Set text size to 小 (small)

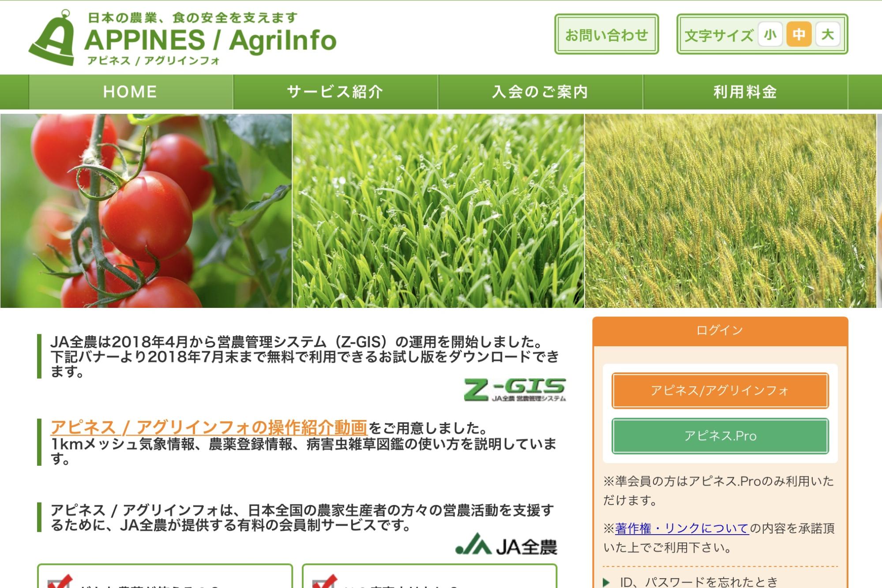pyautogui.click(x=770, y=34)
